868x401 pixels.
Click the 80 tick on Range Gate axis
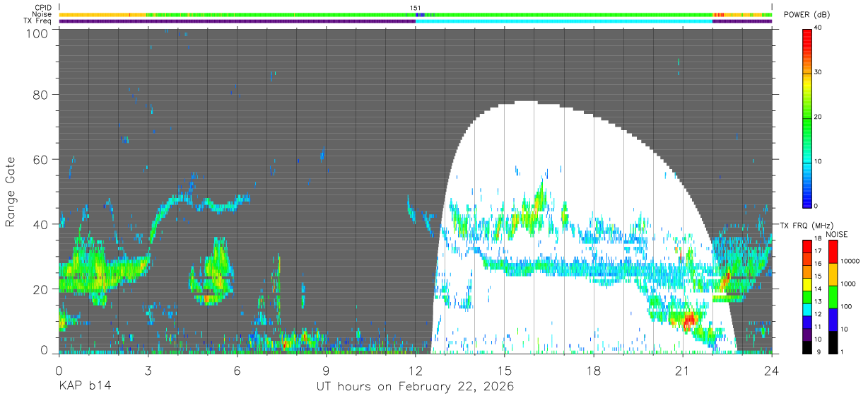[42, 95]
